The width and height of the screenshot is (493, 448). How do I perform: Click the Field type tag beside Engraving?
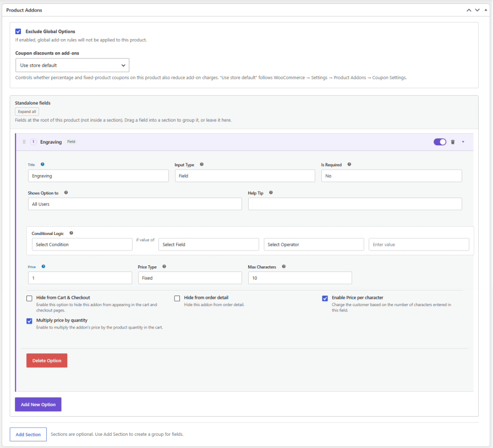[x=72, y=141]
